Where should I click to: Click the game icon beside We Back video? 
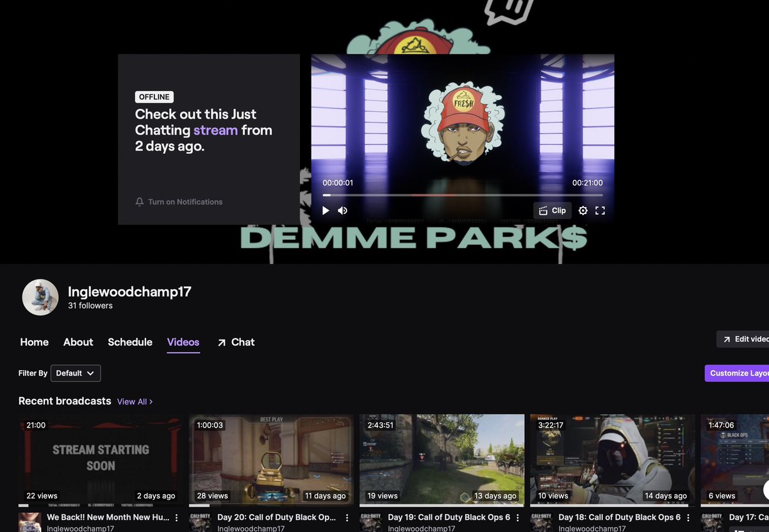(29, 522)
